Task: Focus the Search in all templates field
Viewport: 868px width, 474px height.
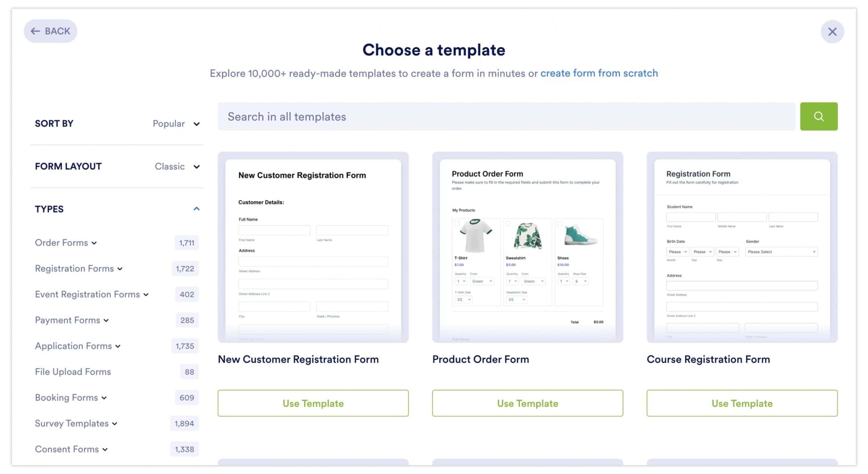Action: [x=506, y=116]
